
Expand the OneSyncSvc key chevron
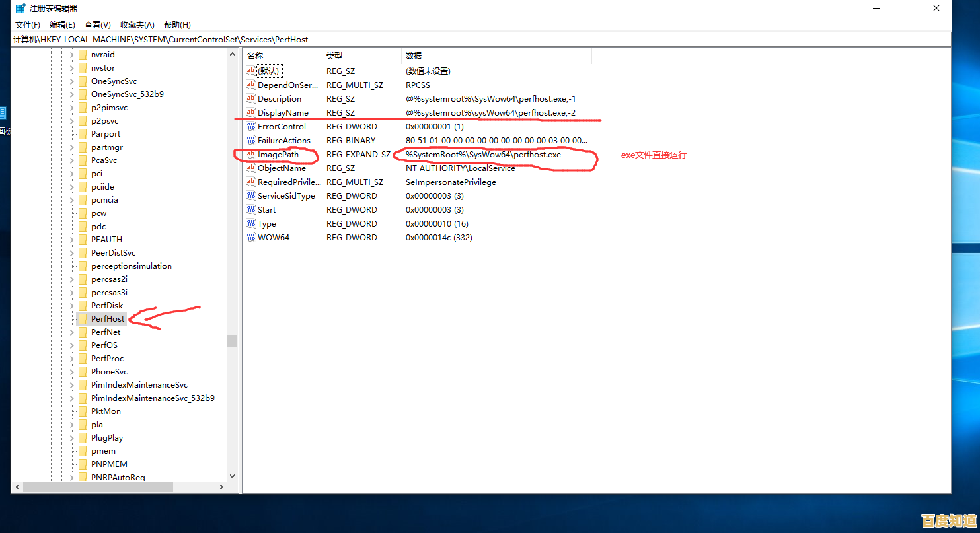point(71,81)
